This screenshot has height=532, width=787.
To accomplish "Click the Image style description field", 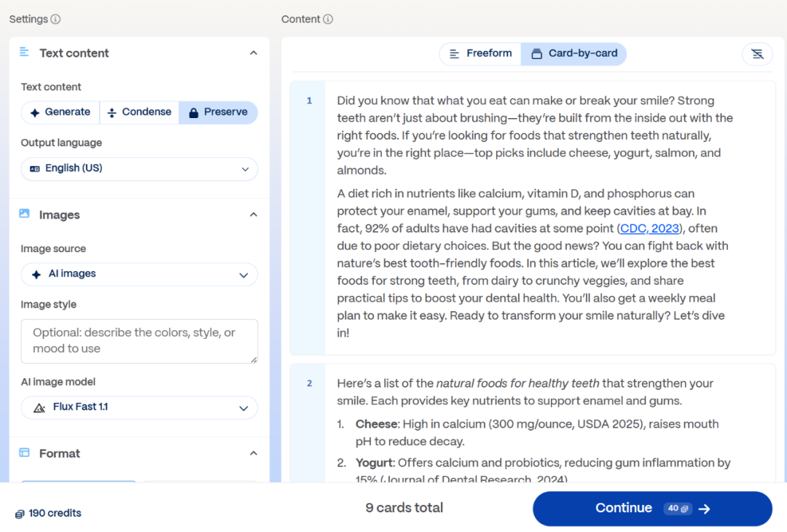I will 139,341.
